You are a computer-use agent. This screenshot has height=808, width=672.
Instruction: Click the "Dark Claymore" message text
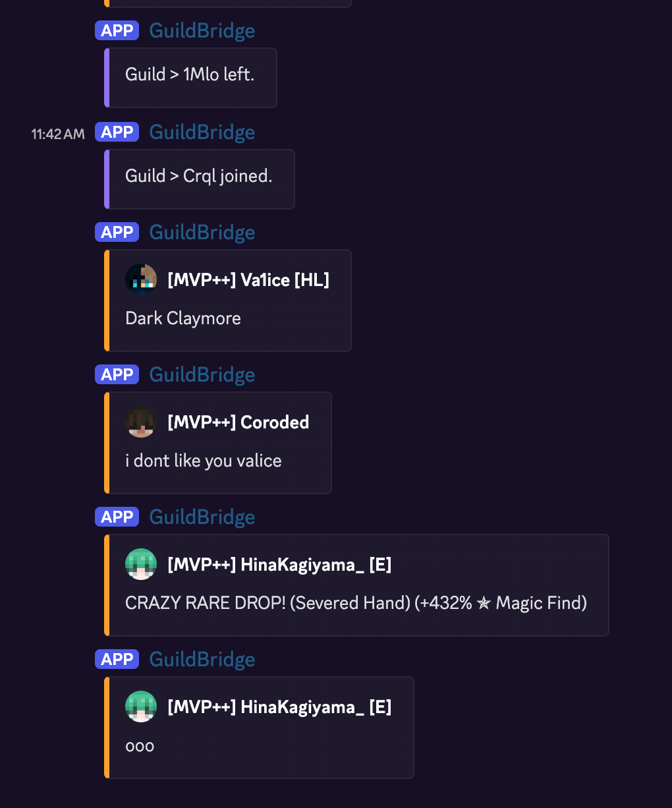click(x=183, y=318)
